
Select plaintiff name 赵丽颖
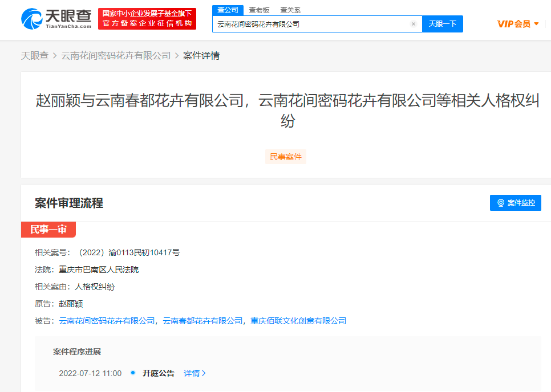pos(71,304)
